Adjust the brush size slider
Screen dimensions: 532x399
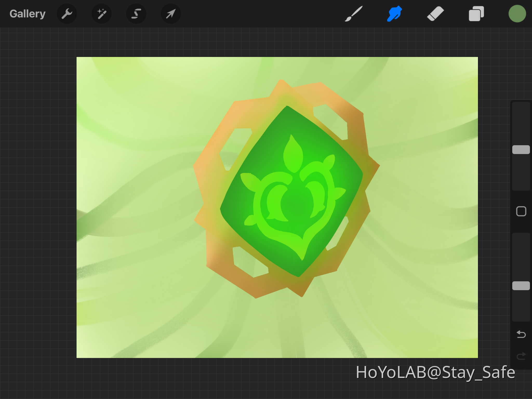point(521,149)
